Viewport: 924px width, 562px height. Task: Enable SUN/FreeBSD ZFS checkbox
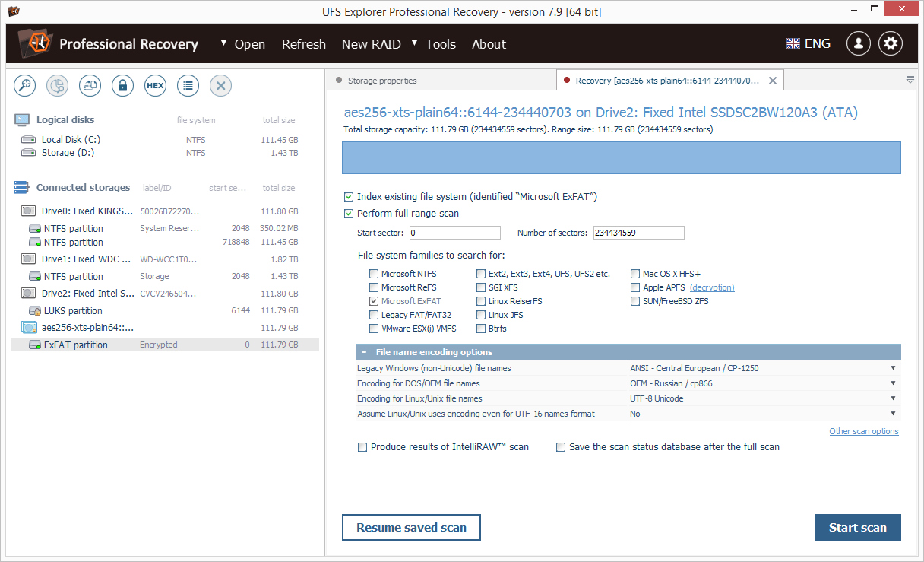tap(635, 301)
